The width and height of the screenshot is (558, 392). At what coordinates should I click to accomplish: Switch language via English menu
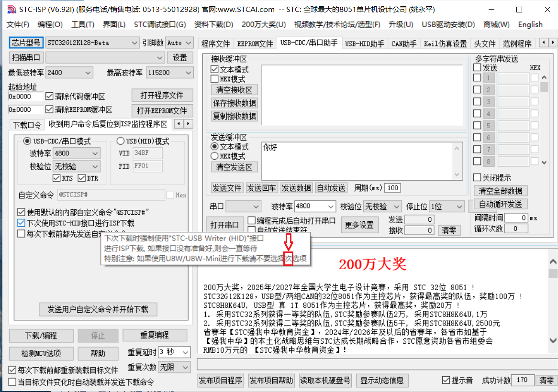530,24
